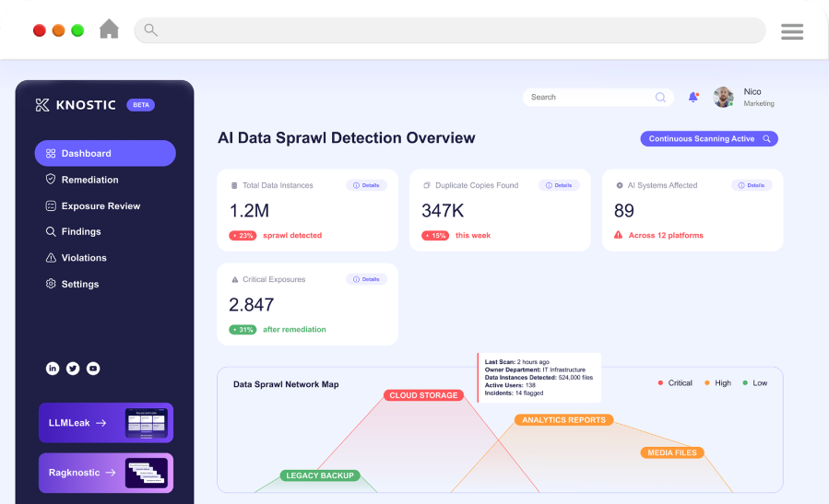Open Remediation in the sidebar
Screen dimensions: 829x504
89,180
